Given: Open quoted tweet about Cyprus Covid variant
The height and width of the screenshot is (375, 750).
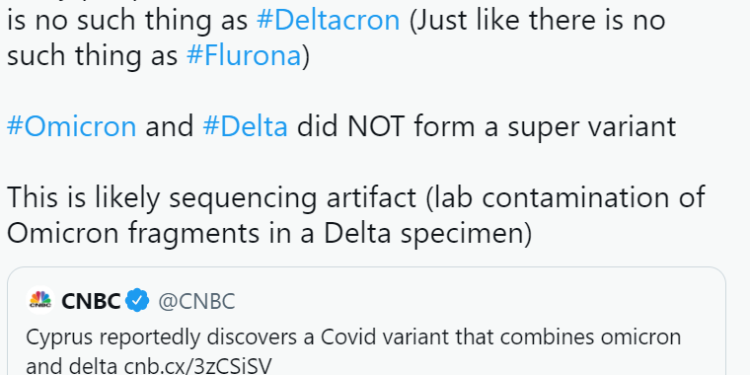Looking at the screenshot, I should pyautogui.click(x=366, y=321).
